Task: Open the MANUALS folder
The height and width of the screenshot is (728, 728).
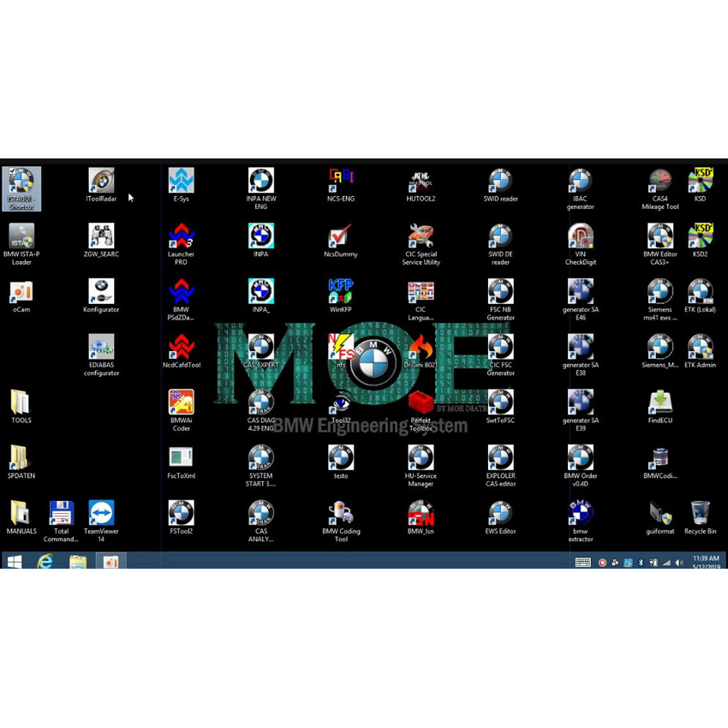Action: pos(21,517)
